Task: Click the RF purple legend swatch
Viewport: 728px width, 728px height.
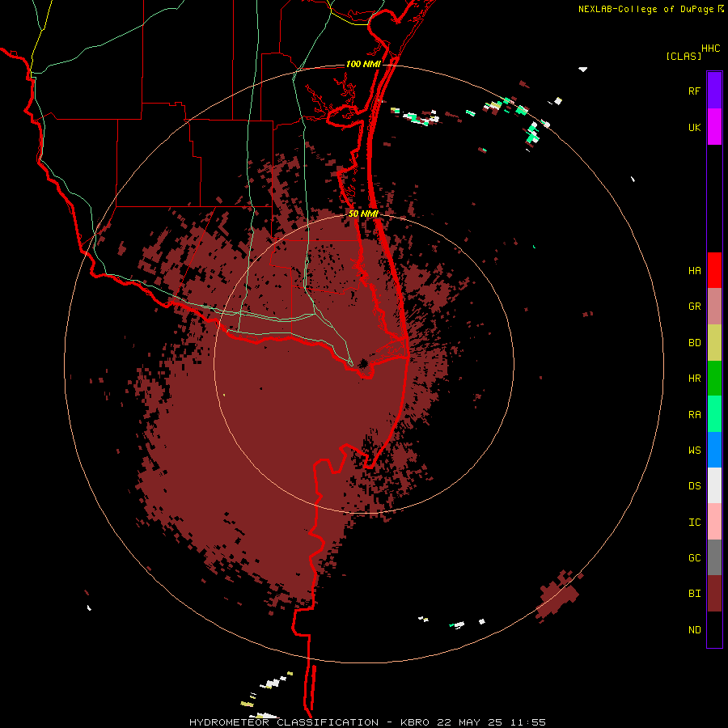Action: pyautogui.click(x=714, y=91)
